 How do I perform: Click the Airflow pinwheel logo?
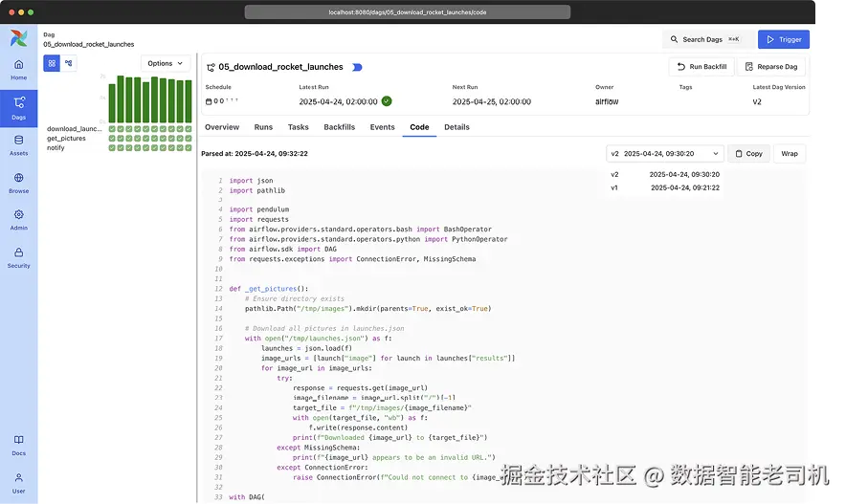point(18,38)
